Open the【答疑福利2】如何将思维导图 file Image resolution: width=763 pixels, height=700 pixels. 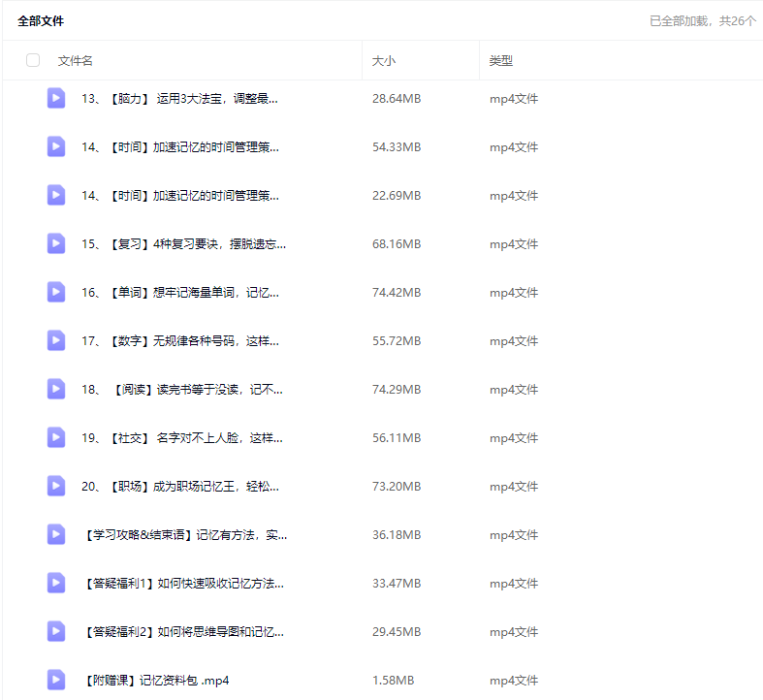(182, 631)
